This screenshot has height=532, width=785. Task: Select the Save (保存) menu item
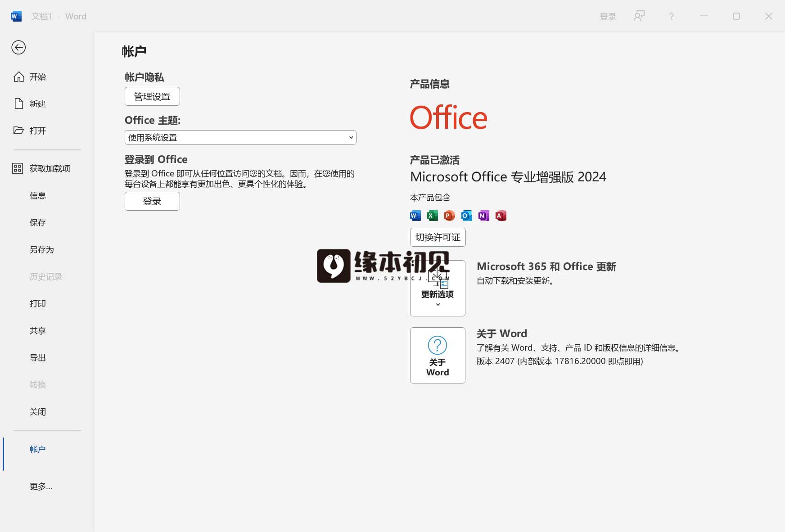[38, 222]
